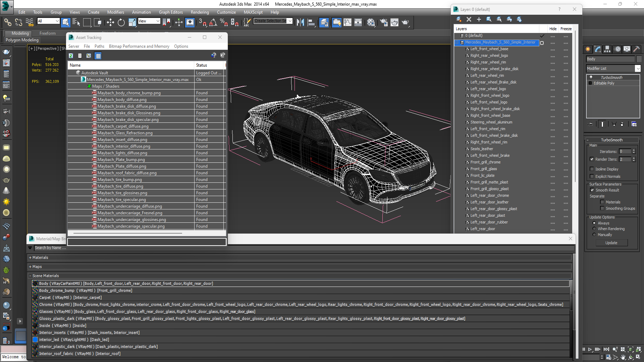This screenshot has height=362, width=644.
Task: Click the Unlink Selection tool
Action: 18,22
